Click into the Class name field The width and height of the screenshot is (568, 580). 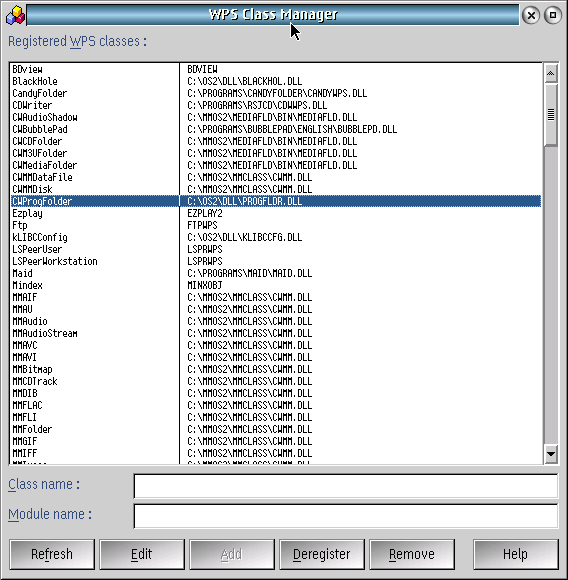345,486
